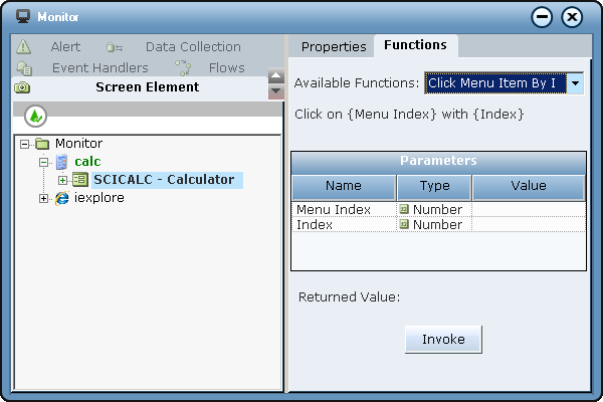The image size is (603, 402).
Task: Click the Screen Element camera icon
Action: click(x=22, y=88)
